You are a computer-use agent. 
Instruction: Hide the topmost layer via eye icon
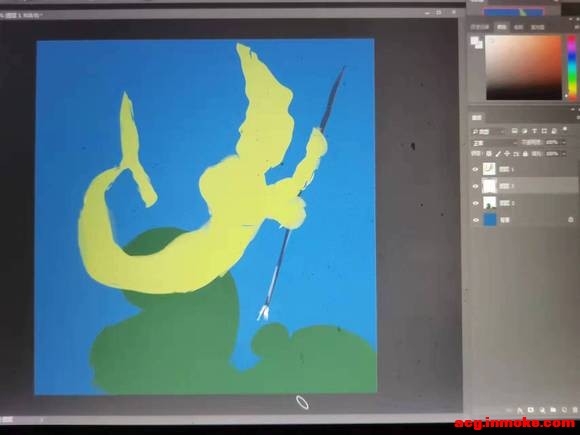476,169
